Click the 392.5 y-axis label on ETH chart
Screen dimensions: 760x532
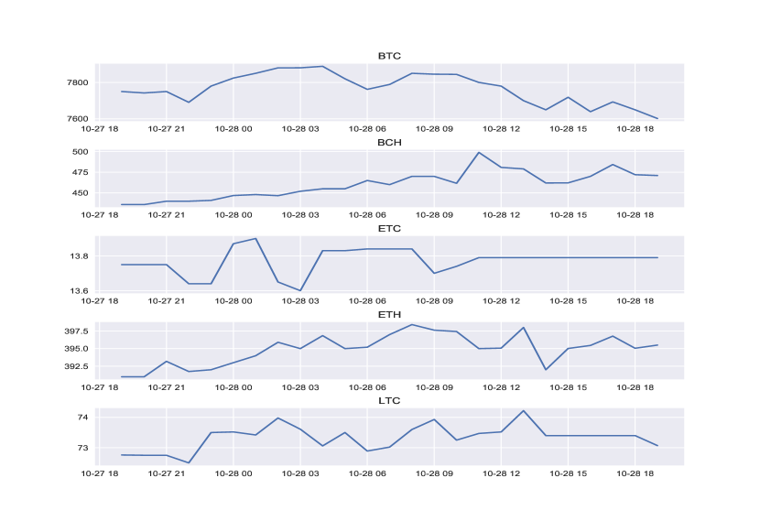pos(75,366)
